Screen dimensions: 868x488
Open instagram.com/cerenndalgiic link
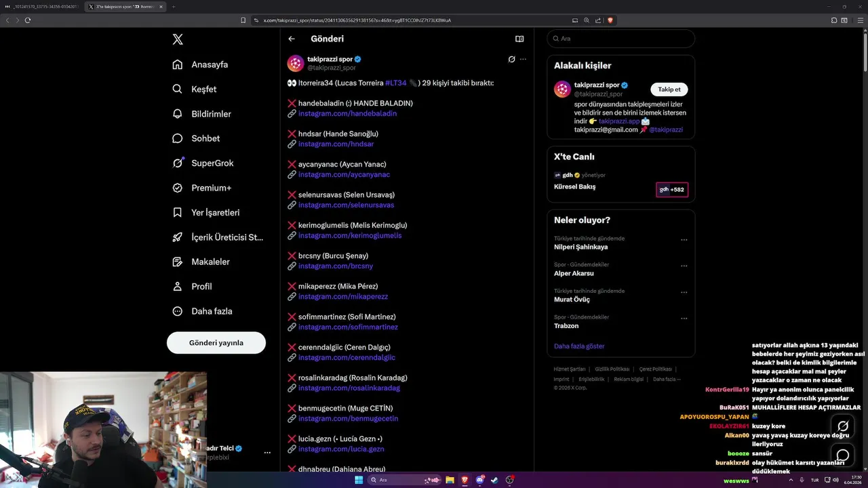[347, 358]
